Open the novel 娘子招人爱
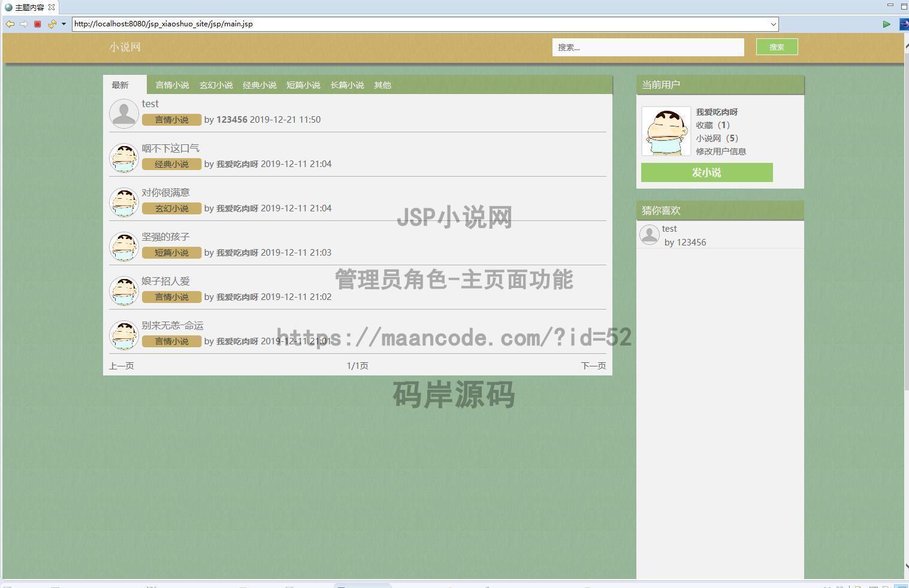Viewport: 909px width, 588px height. coord(165,281)
